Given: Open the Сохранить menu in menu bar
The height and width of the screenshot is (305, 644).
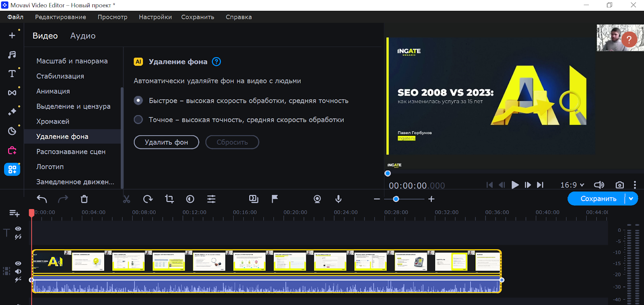Looking at the screenshot, I should pos(198,17).
